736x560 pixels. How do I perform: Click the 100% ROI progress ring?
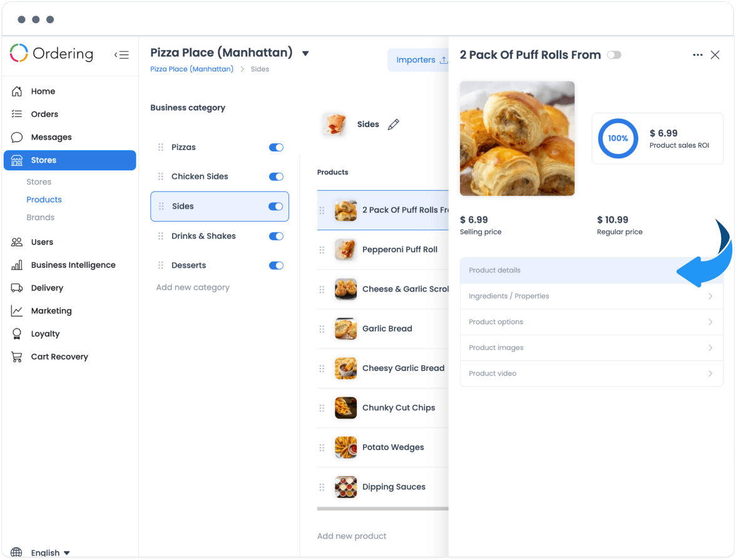[618, 138]
